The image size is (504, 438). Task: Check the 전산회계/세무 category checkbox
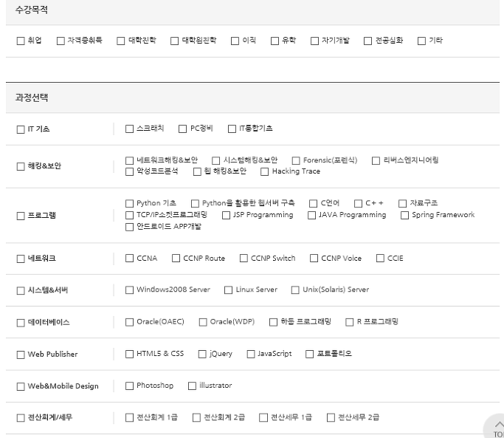tap(21, 418)
